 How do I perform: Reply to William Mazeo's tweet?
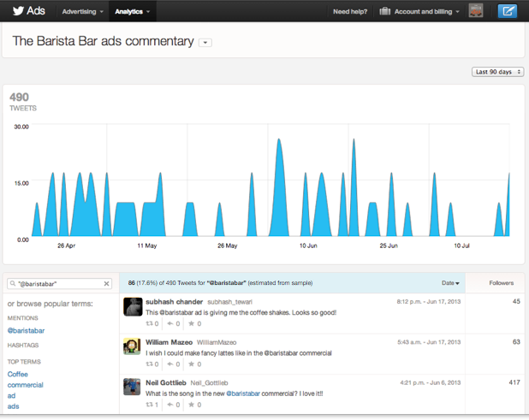(x=171, y=364)
